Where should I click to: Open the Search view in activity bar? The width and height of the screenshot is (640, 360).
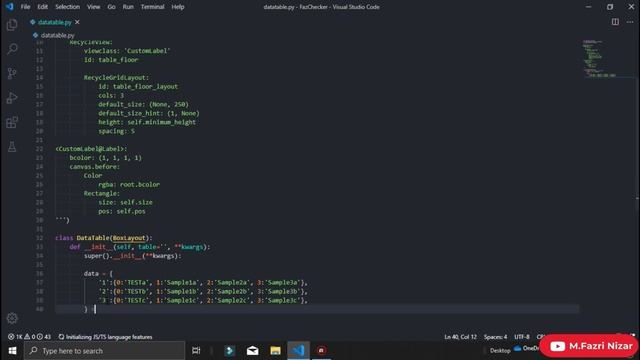[x=12, y=49]
